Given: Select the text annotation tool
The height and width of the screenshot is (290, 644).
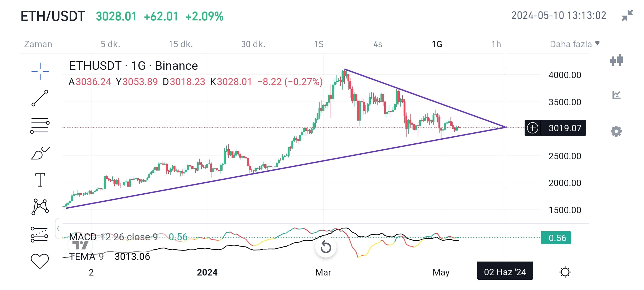Looking at the screenshot, I should tap(40, 180).
